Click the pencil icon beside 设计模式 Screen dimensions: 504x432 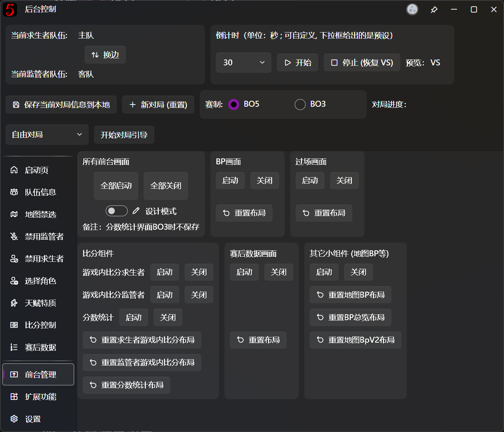point(136,210)
